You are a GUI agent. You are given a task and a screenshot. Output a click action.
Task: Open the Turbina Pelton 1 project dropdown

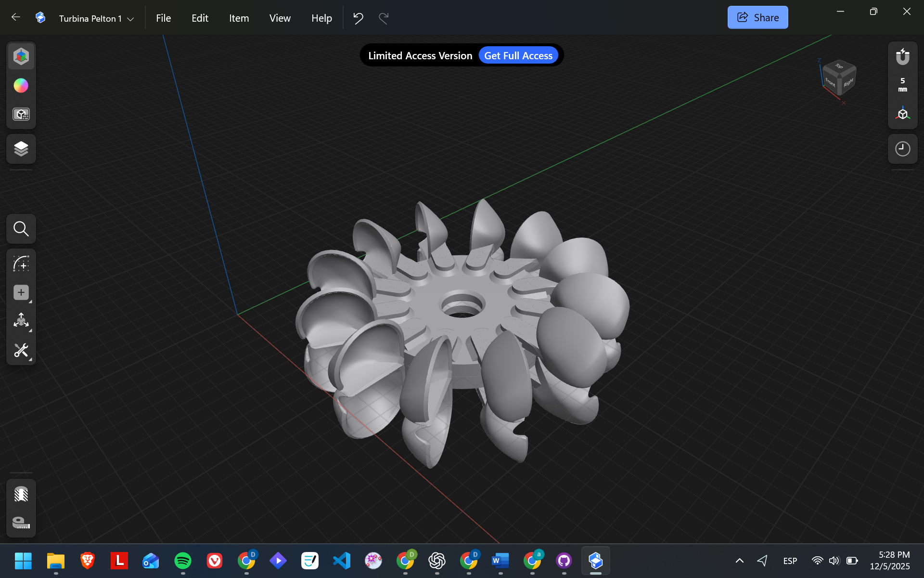pos(96,18)
